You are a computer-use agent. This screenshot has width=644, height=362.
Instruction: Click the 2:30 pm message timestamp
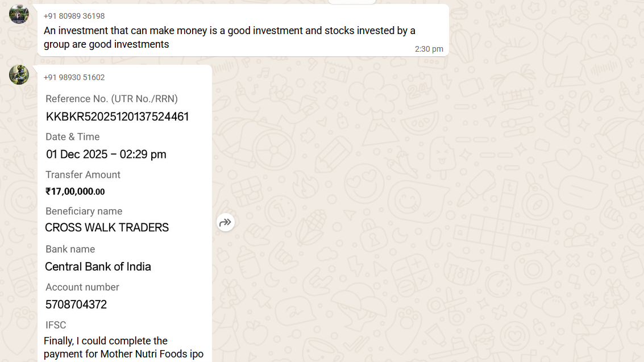click(429, 49)
